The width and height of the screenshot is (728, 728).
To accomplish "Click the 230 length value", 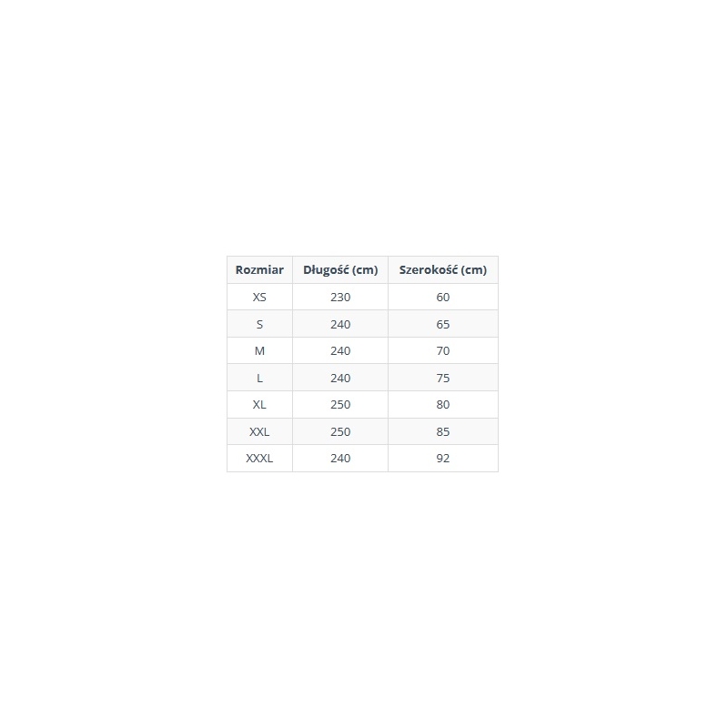I will (x=340, y=297).
